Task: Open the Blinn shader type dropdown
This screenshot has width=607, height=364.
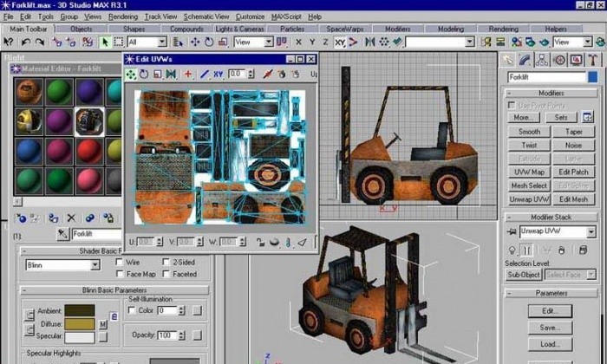Action: (x=95, y=266)
